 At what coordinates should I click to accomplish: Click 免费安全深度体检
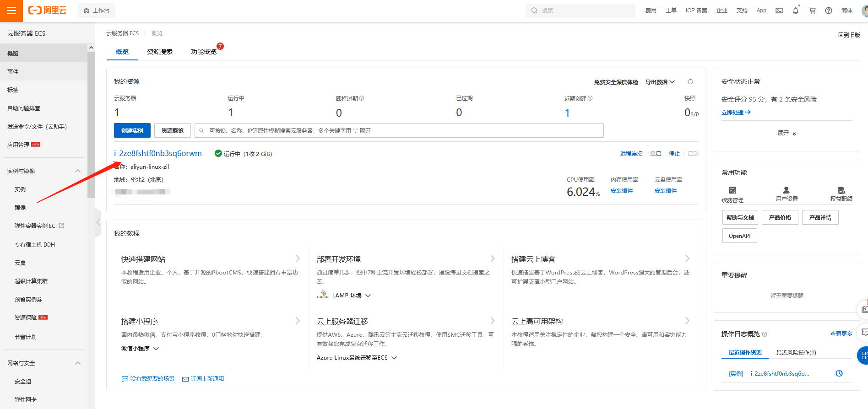tap(616, 82)
